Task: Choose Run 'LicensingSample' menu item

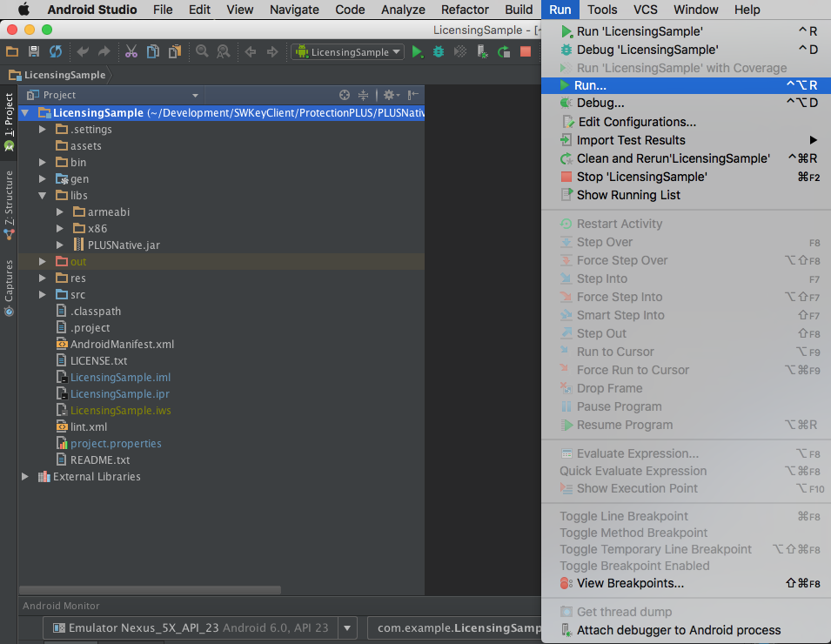Action: click(x=686, y=31)
